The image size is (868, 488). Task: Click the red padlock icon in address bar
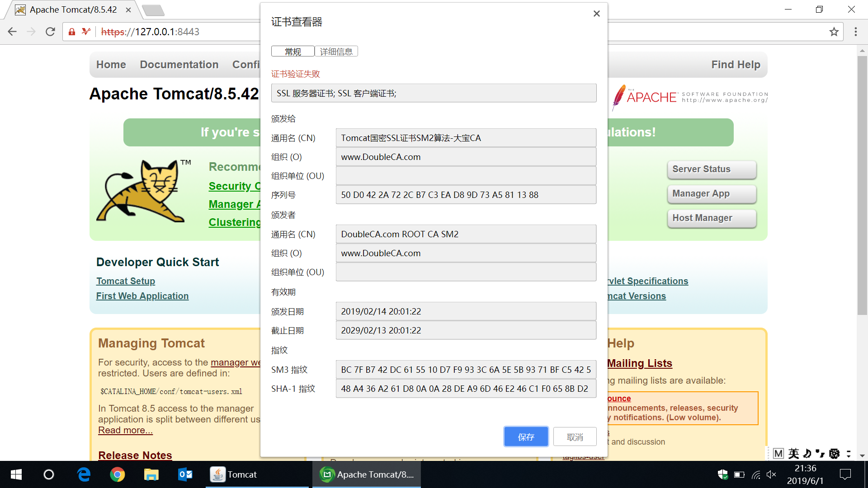[71, 32]
